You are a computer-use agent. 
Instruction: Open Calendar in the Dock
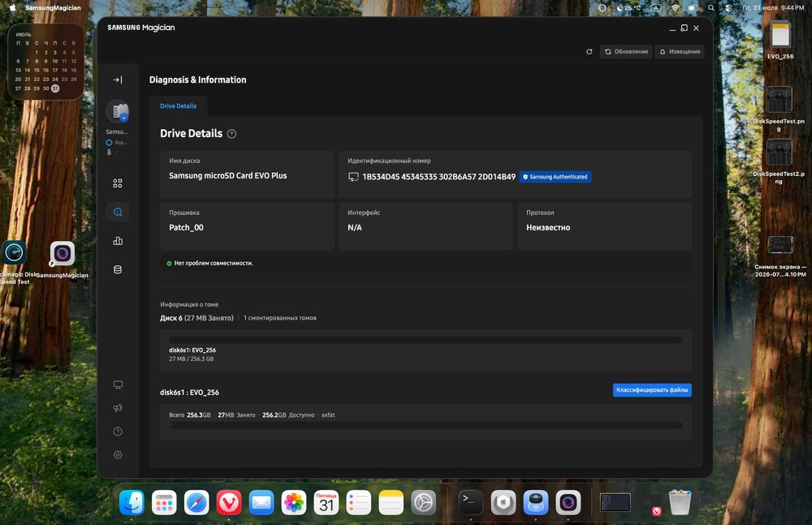(x=326, y=502)
